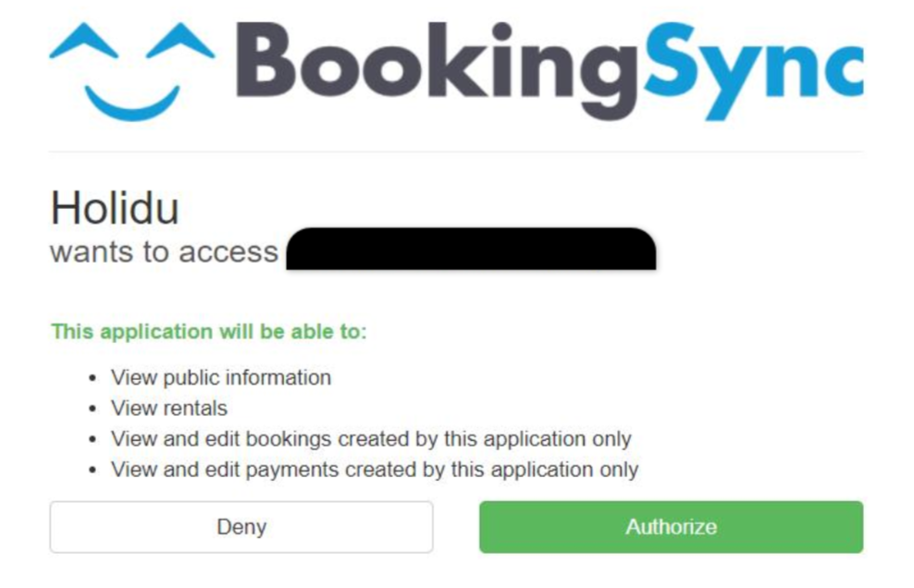Select the Holidu application name heading
The height and width of the screenshot is (588, 914).
(114, 208)
